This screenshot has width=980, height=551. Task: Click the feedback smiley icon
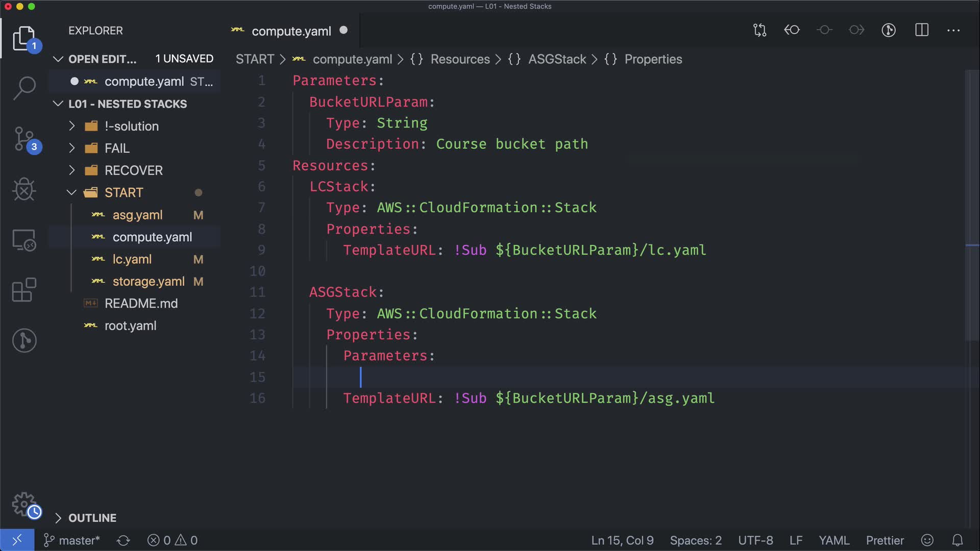[x=927, y=540]
